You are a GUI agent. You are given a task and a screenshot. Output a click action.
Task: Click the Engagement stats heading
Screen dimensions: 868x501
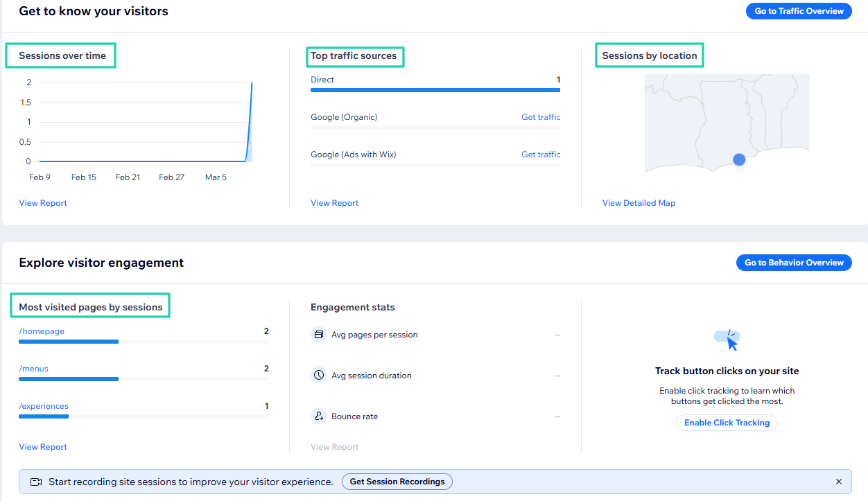[x=353, y=307]
